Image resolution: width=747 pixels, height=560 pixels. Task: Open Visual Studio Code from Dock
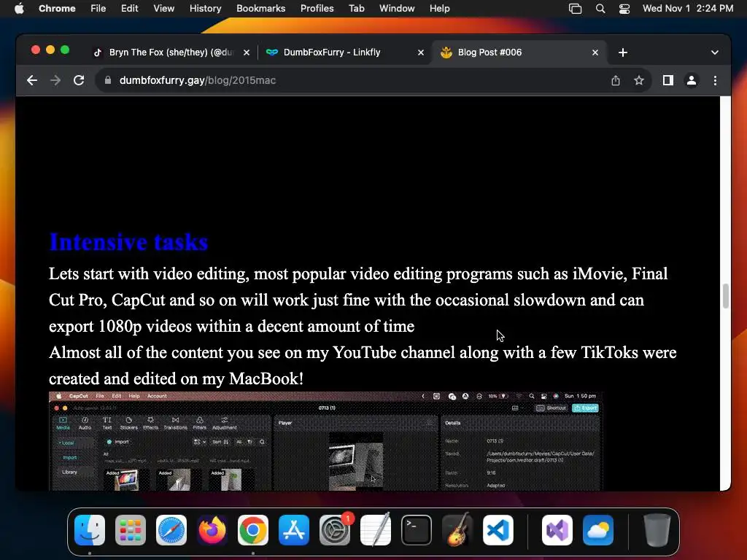[x=498, y=530]
